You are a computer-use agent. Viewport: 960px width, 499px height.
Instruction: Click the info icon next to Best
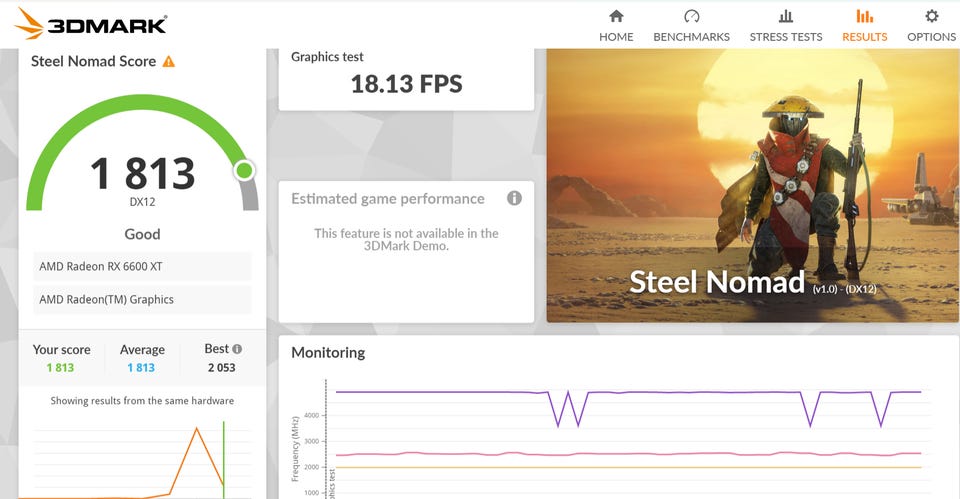[237, 349]
